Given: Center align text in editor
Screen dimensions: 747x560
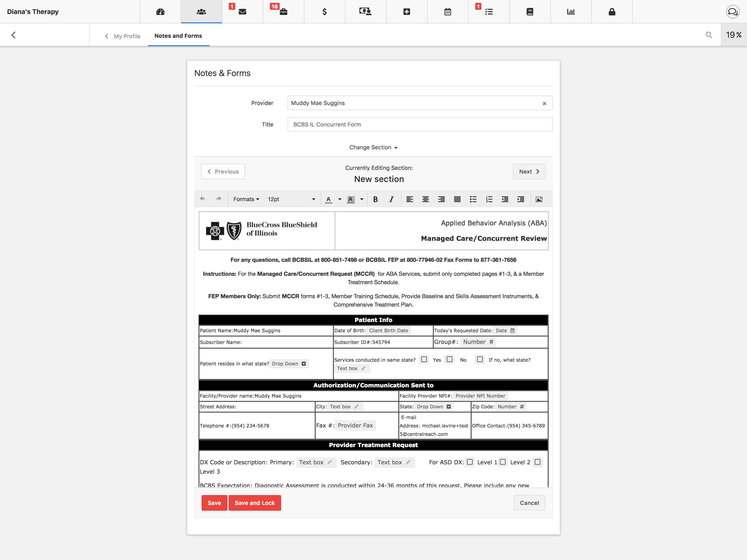Looking at the screenshot, I should (426, 199).
